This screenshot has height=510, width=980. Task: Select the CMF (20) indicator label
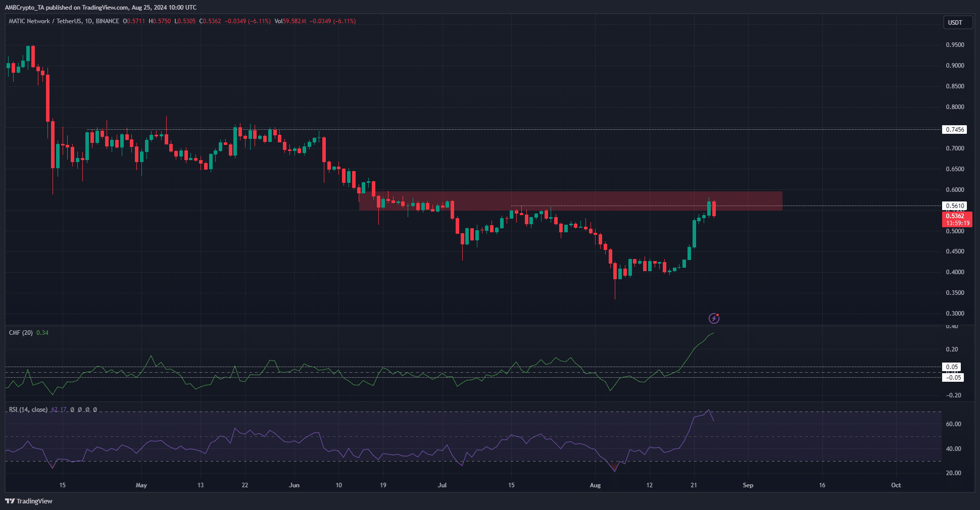(21, 333)
